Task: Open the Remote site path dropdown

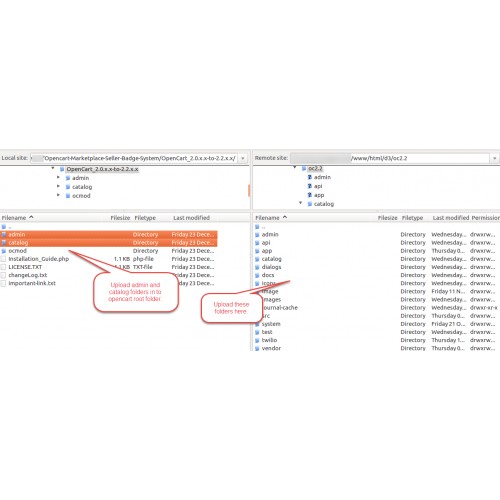Action: click(494, 158)
